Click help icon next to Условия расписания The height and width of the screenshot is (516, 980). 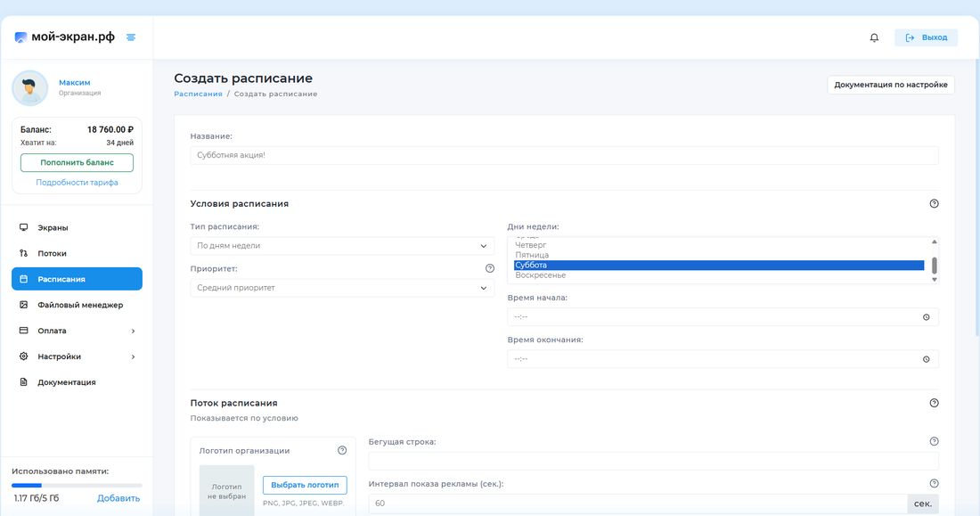[934, 204]
